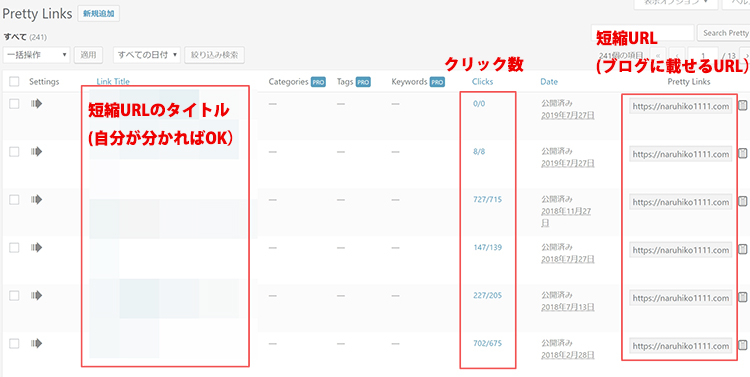Select the すべて (241) filter link

click(x=25, y=37)
